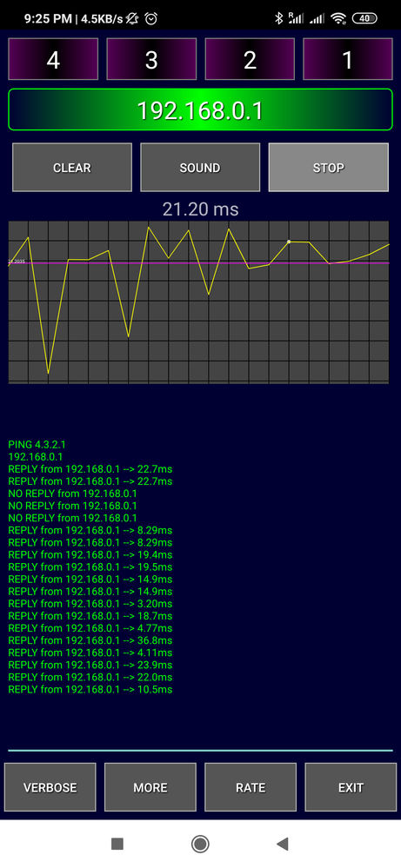Select the reply line with 23.9ms
This screenshot has height=868, width=401.
[x=90, y=665]
